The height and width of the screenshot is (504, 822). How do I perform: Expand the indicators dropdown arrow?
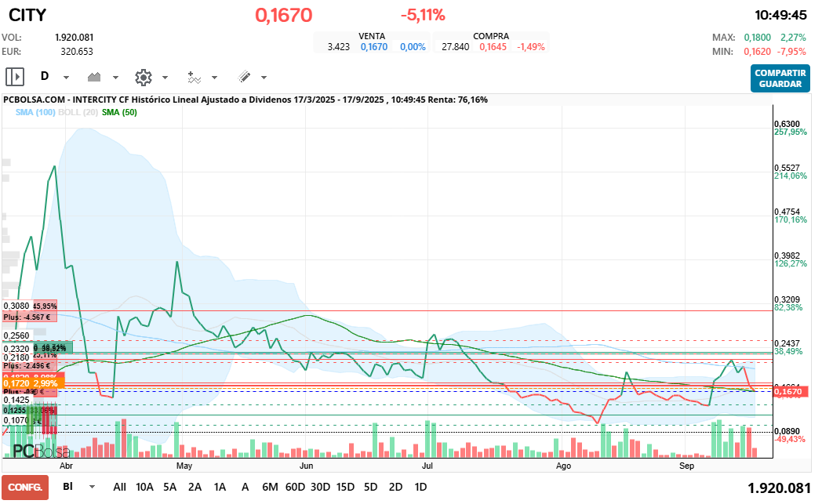point(214,78)
